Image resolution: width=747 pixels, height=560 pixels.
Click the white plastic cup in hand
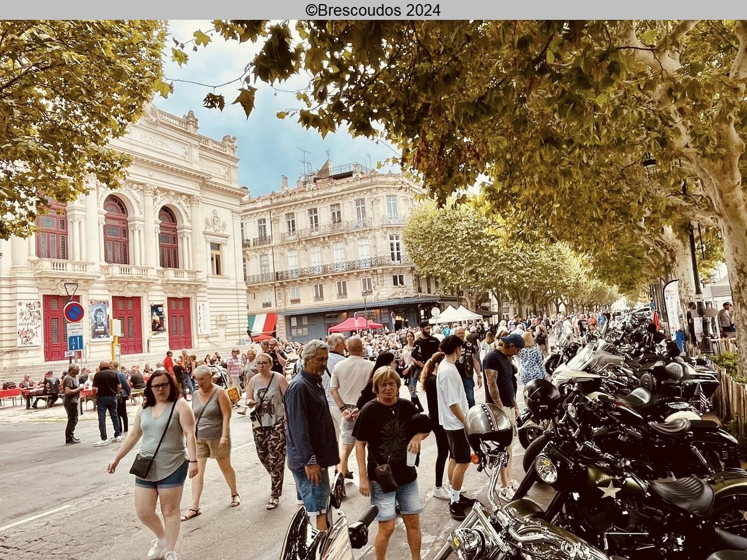(x=411, y=457)
